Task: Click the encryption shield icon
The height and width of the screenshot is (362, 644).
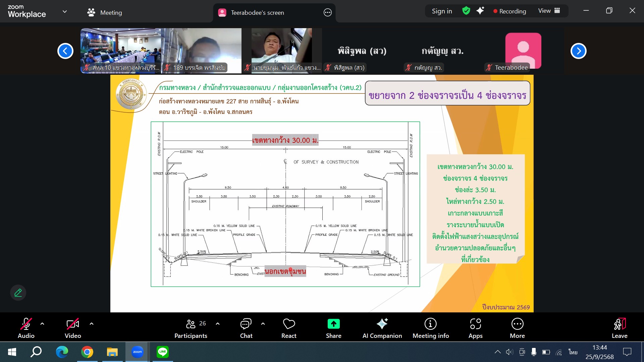Action: coord(466,11)
